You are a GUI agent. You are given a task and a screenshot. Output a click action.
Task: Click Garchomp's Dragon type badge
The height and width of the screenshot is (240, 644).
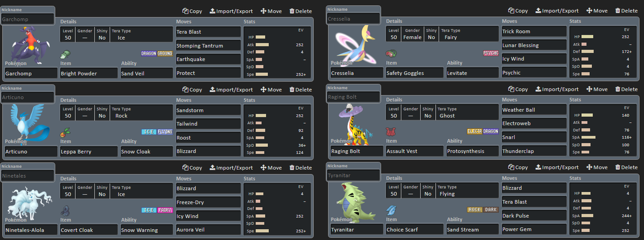[149, 54]
